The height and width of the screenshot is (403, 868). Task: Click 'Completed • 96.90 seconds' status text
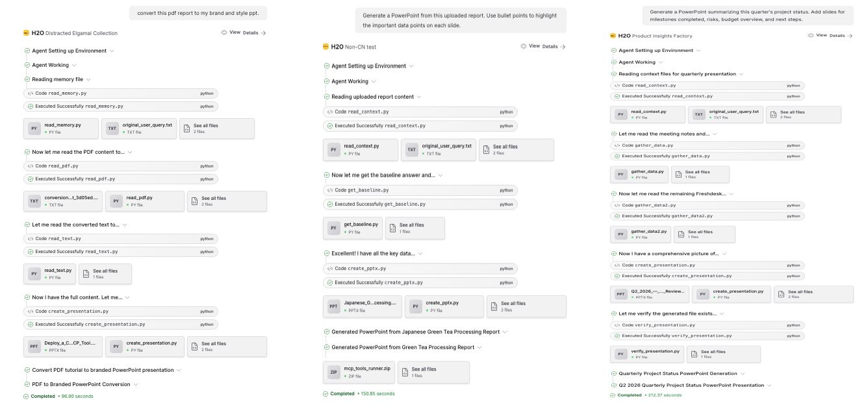62,396
